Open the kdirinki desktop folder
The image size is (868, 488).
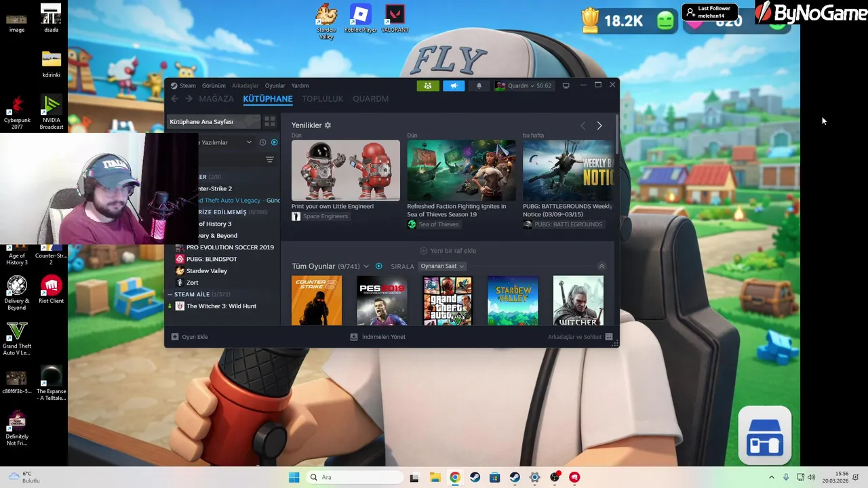tap(52, 64)
